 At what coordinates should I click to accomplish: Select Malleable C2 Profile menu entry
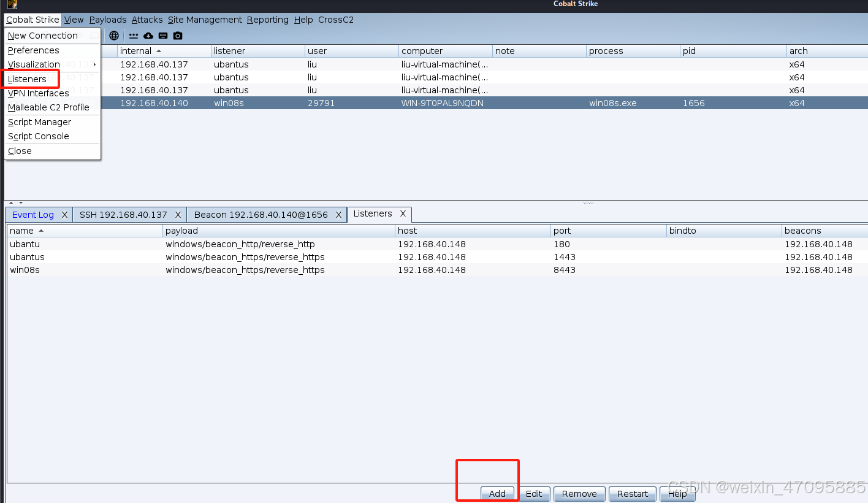(52, 107)
